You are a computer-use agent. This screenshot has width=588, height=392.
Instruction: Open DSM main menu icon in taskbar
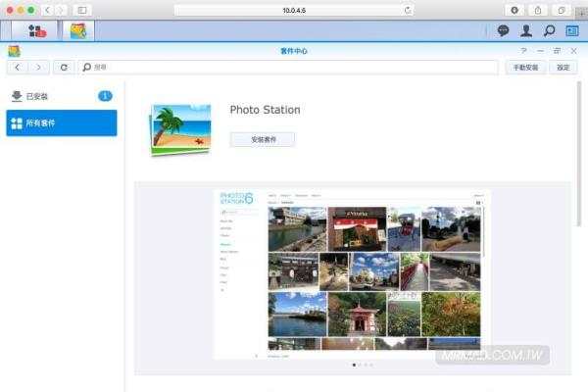(x=37, y=30)
